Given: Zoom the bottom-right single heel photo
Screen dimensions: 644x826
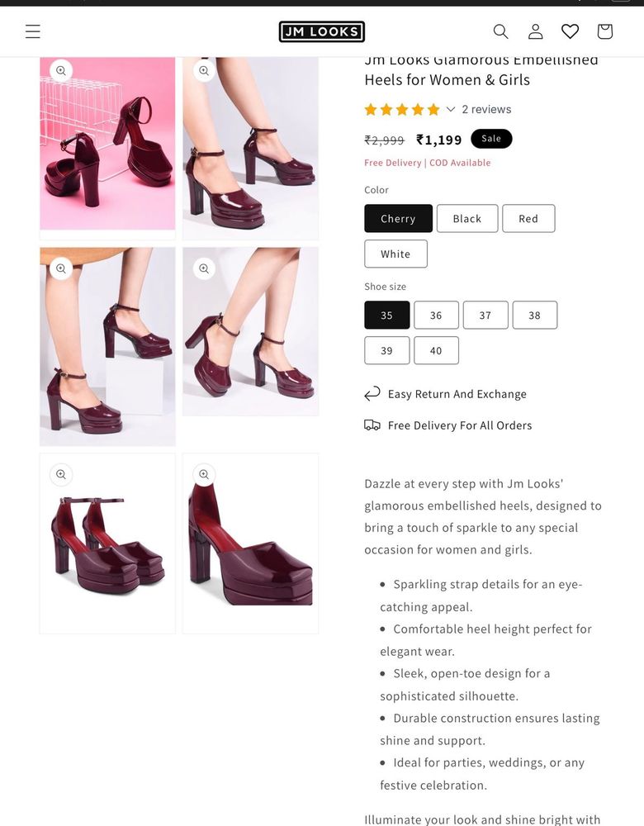Looking at the screenshot, I should point(204,475).
